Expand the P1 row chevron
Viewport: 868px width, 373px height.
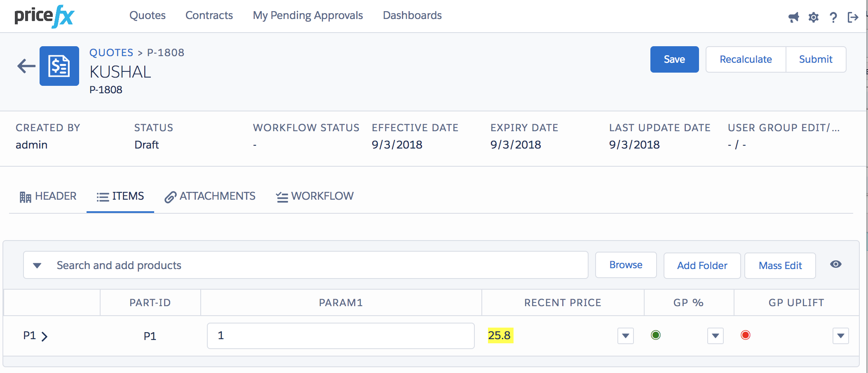tap(45, 337)
